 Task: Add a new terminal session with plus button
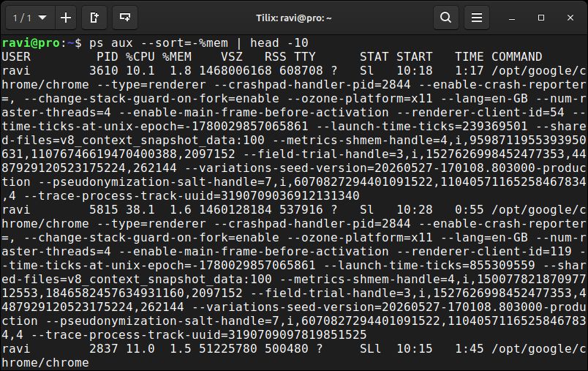pyautogui.click(x=66, y=18)
